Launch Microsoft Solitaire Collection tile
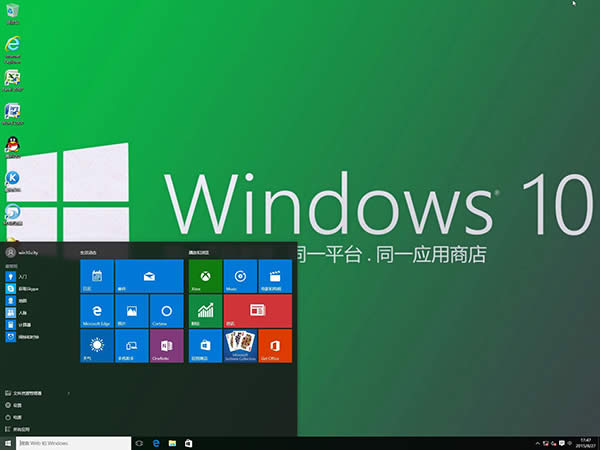 240,345
